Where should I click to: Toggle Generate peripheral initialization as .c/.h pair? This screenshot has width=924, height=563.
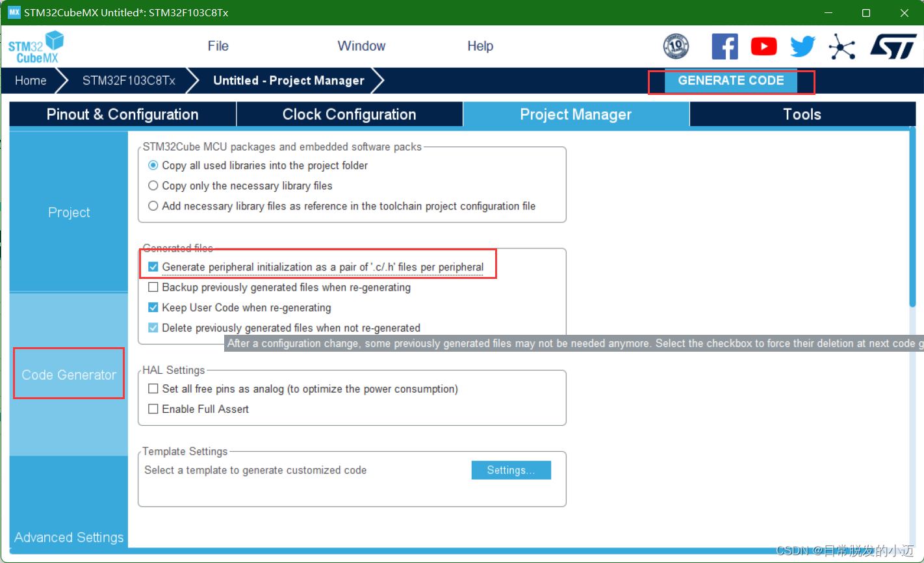click(153, 267)
